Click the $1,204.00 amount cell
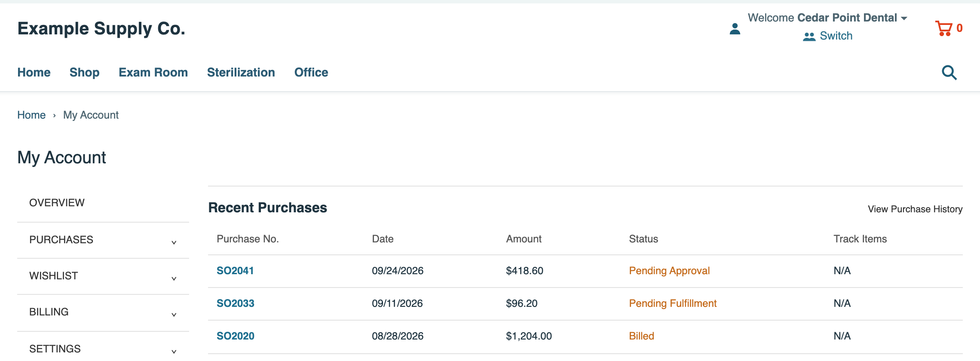Viewport: 980px width, 361px height. coord(529,336)
